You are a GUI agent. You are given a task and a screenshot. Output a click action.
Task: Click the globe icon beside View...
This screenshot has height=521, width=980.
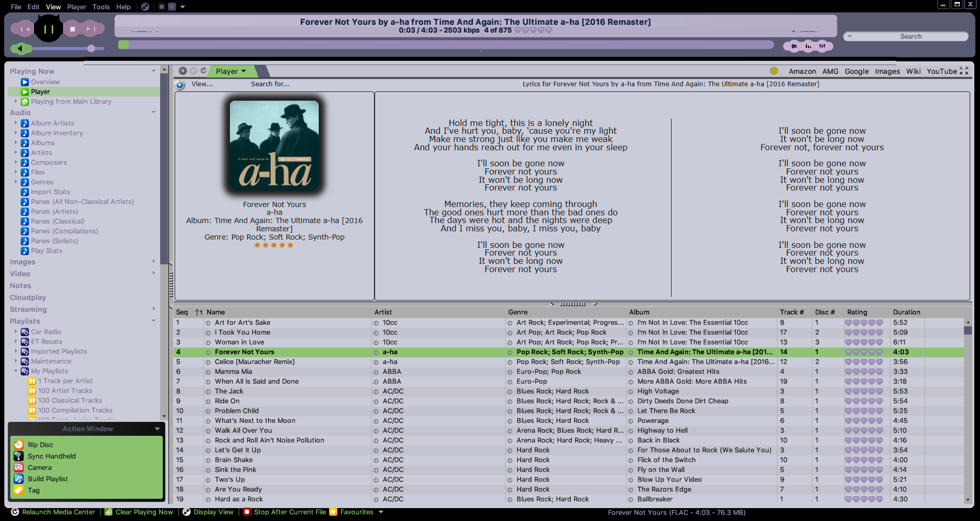click(180, 85)
